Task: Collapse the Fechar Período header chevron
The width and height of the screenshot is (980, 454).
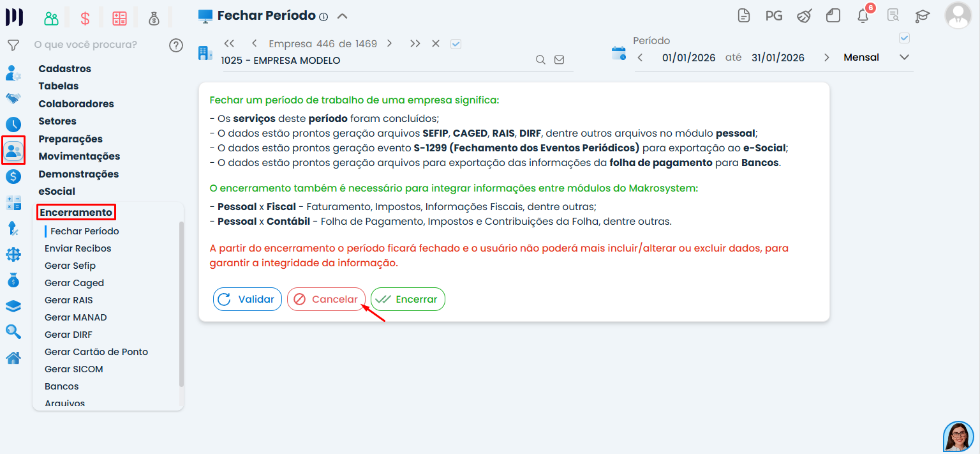Action: pos(343,17)
